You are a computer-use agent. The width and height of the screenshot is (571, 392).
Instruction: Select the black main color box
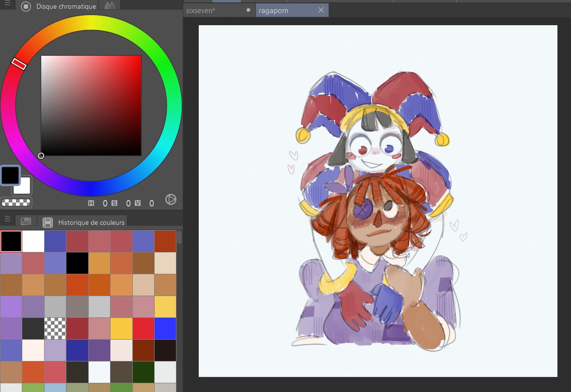click(x=10, y=175)
